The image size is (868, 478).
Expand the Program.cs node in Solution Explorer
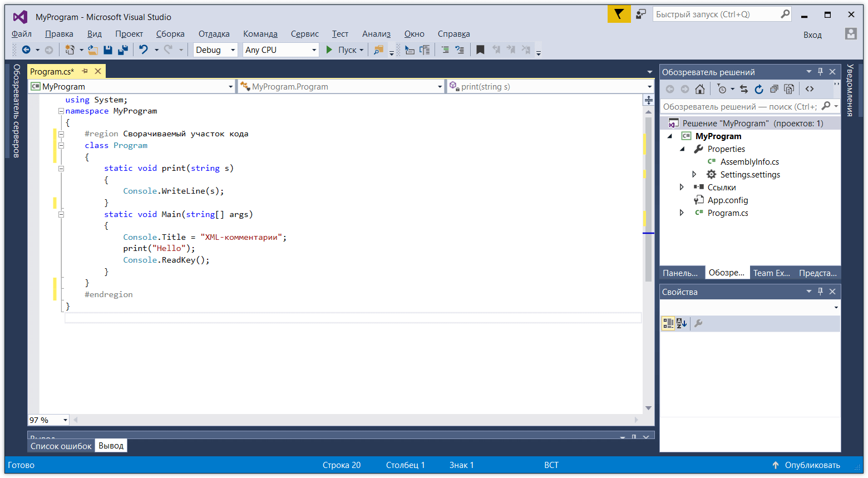(682, 213)
